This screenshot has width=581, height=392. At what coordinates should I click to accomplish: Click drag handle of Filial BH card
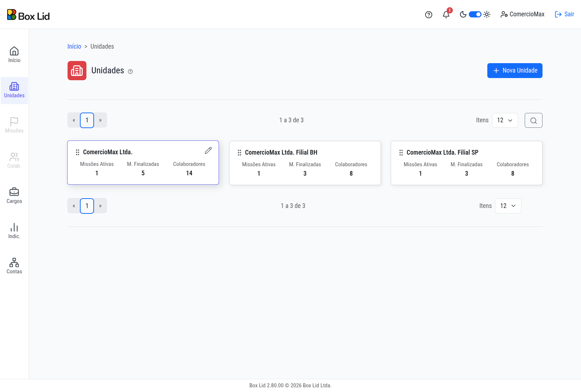(239, 152)
